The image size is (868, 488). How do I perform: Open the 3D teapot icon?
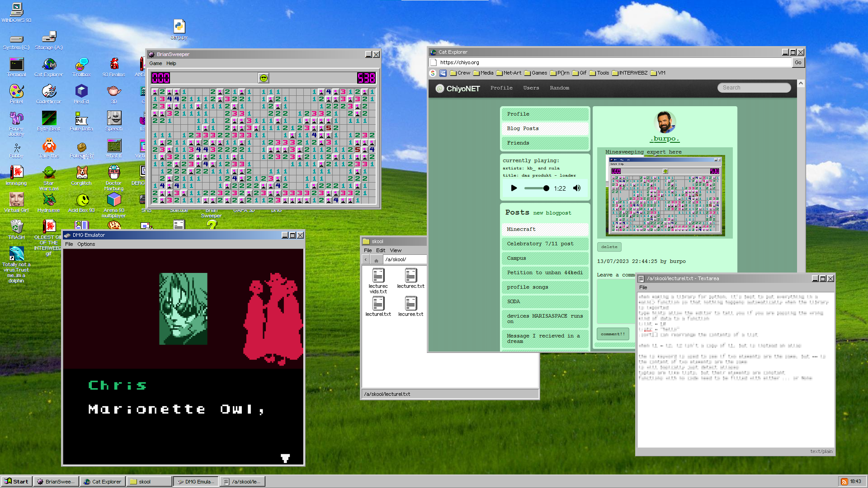click(114, 95)
